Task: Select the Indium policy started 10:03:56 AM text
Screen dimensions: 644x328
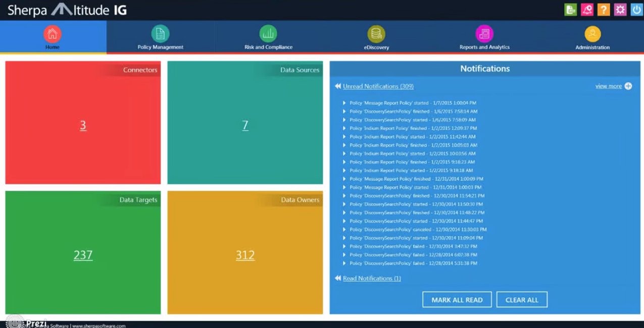Action: tap(413, 154)
